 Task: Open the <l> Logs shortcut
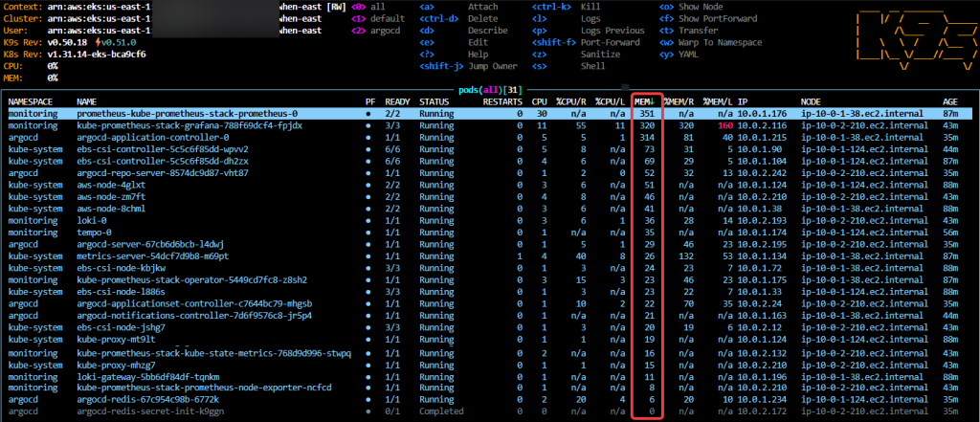coord(567,19)
